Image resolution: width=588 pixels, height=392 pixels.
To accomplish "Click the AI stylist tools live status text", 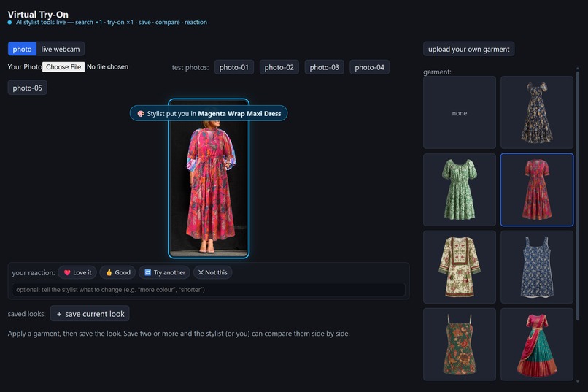I will pos(112,22).
